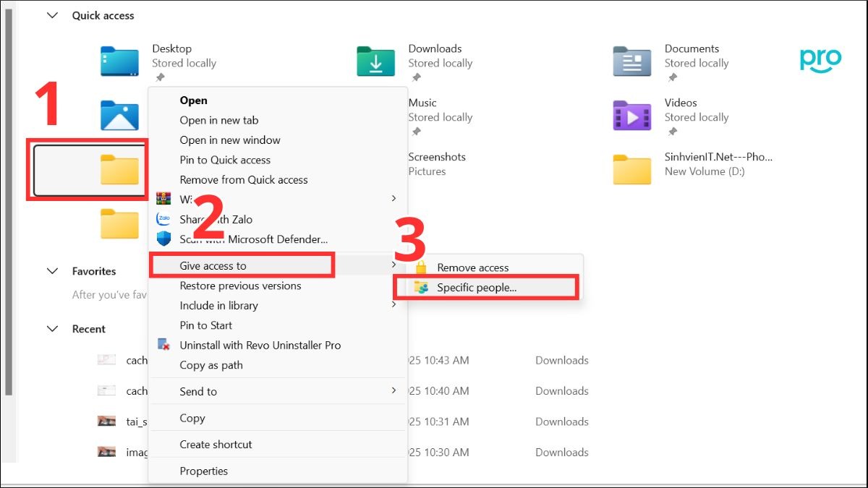Open the thumbnail of the 10:31 AM recent file

coord(107,421)
